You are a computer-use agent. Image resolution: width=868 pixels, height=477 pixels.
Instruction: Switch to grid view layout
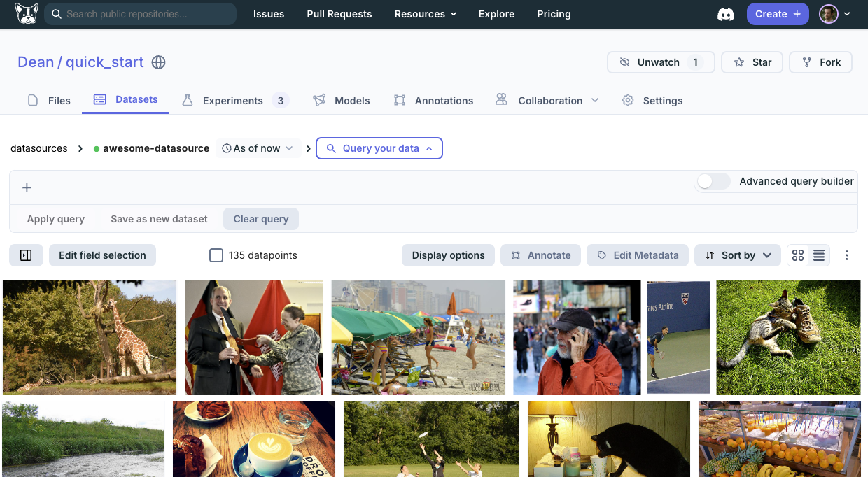[x=798, y=255]
